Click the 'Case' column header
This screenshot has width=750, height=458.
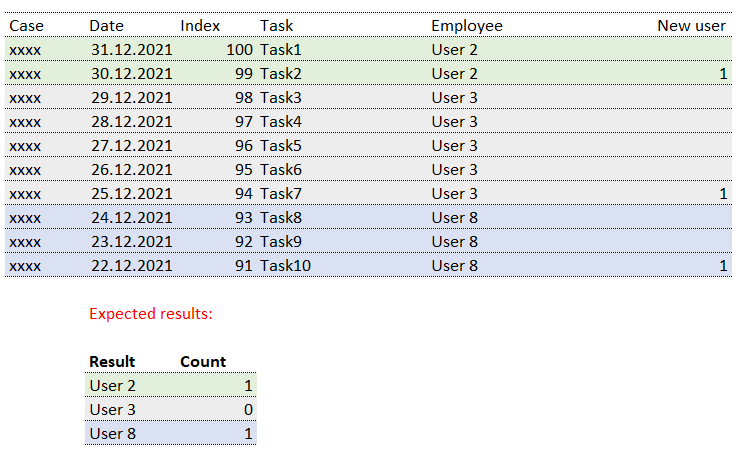26,26
